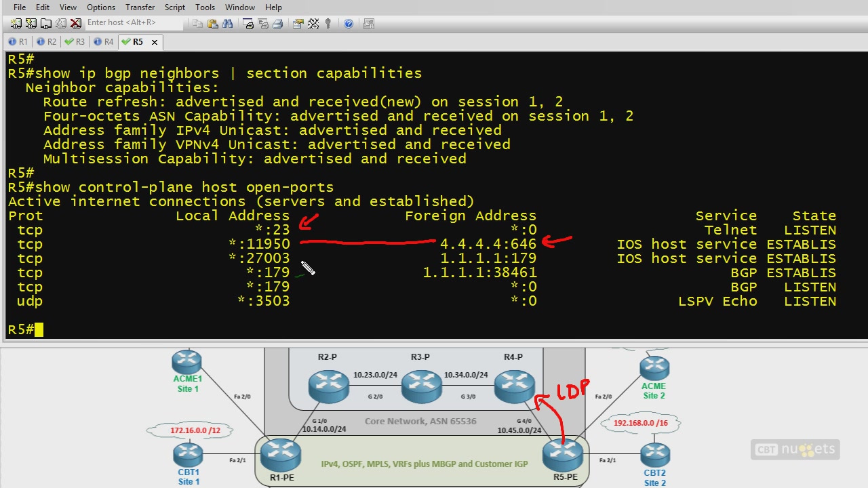Open Find with the binoculars icon
This screenshot has height=488, width=868.
point(228,24)
